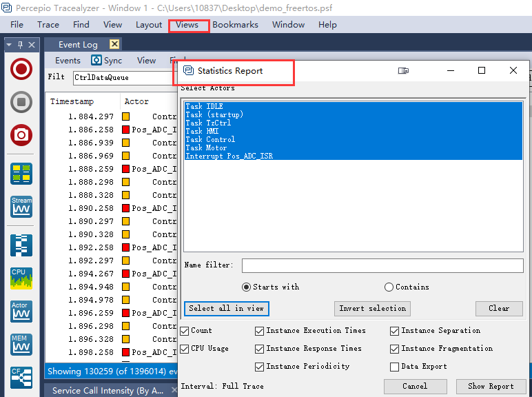Click the Clear button
532x397 pixels.
pyautogui.click(x=499, y=309)
